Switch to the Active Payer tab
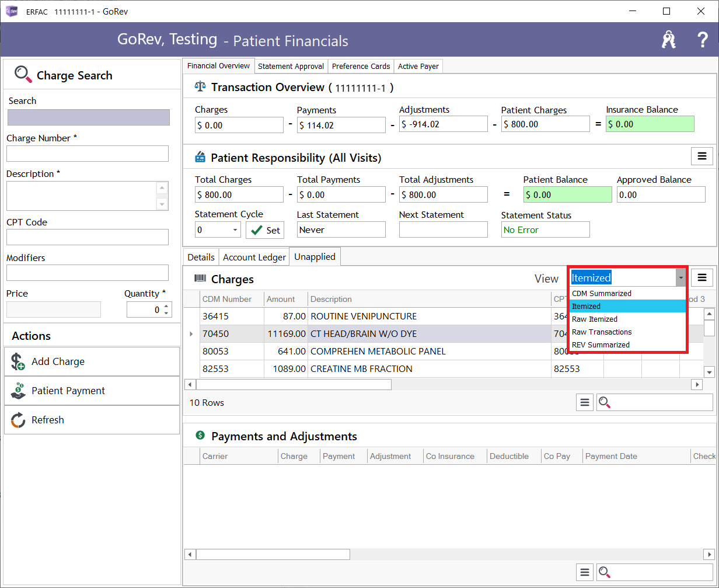The image size is (719, 588). pos(418,67)
